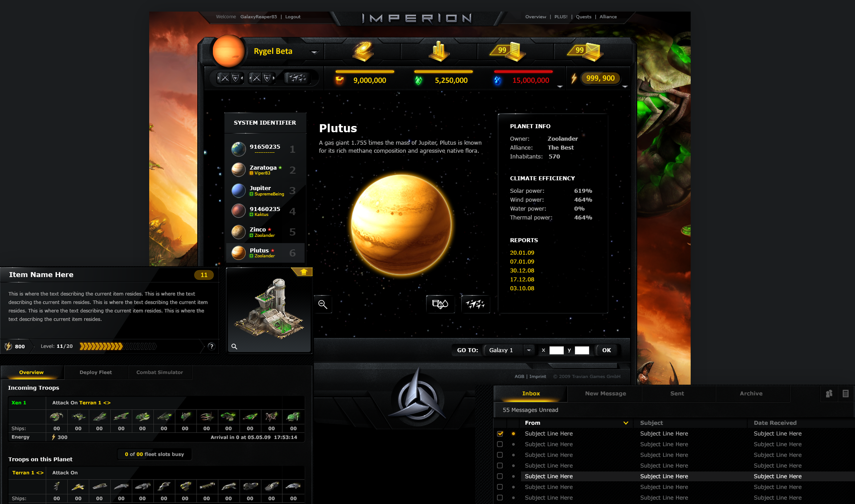Viewport: 855px width, 504px height.
Task: Click first Terran ship icon on this planet
Action: pos(57,486)
